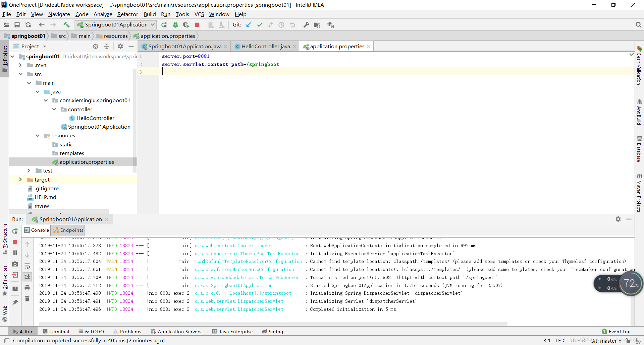Collapse the springboot01 root node
The height and width of the screenshot is (345, 644).
point(12,56)
